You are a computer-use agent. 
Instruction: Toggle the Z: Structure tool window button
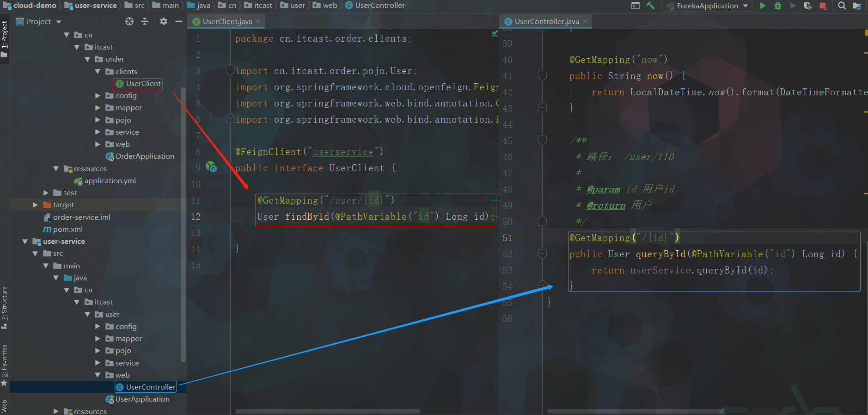coord(5,307)
